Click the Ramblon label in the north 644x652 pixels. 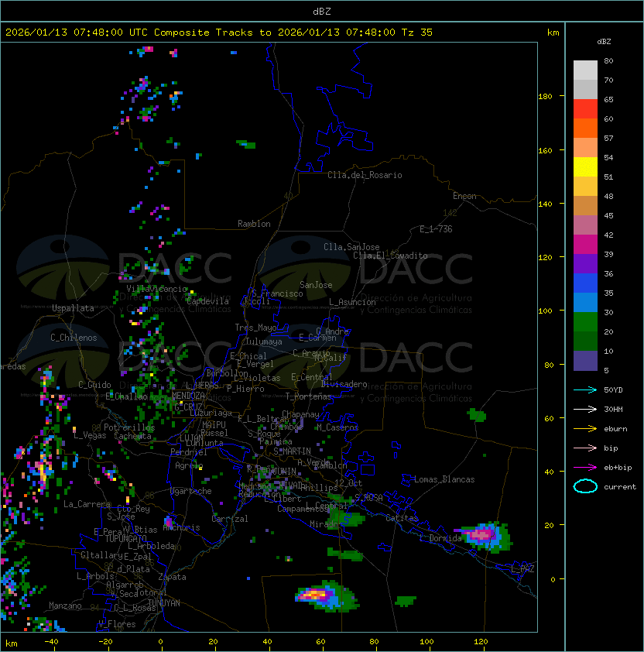[254, 224]
